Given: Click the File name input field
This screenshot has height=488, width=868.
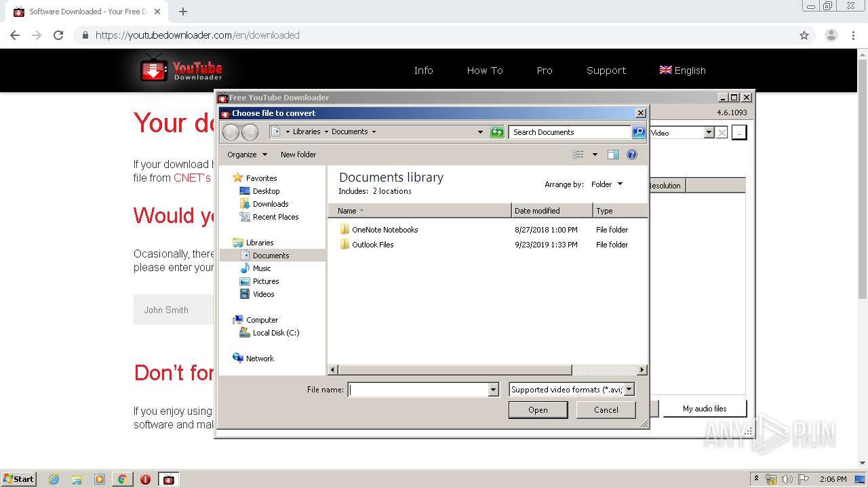Looking at the screenshot, I should tap(418, 390).
